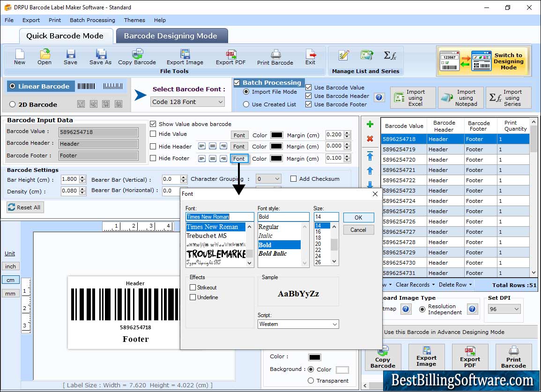541x392 pixels.
Task: Click Print Barcode in File Tools
Action: click(x=275, y=57)
